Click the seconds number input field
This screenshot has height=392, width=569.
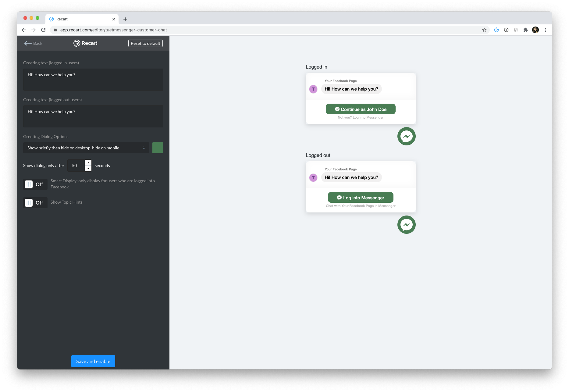[76, 166]
